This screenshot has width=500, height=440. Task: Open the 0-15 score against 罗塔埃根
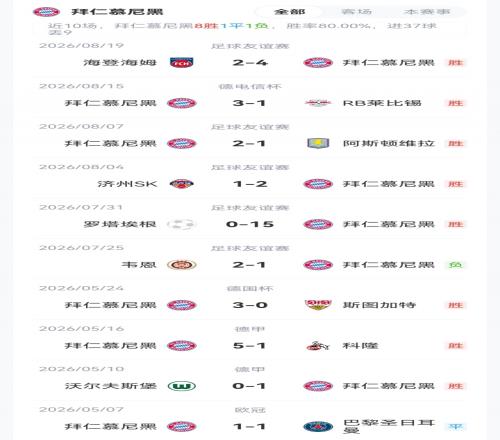[250, 224]
